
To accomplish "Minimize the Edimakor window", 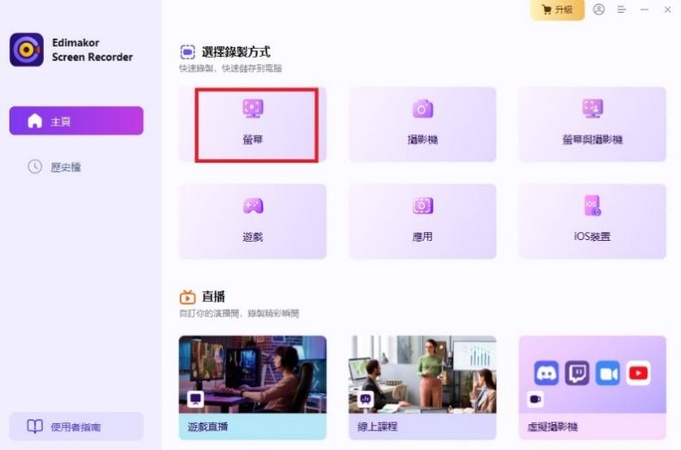I will (x=645, y=10).
